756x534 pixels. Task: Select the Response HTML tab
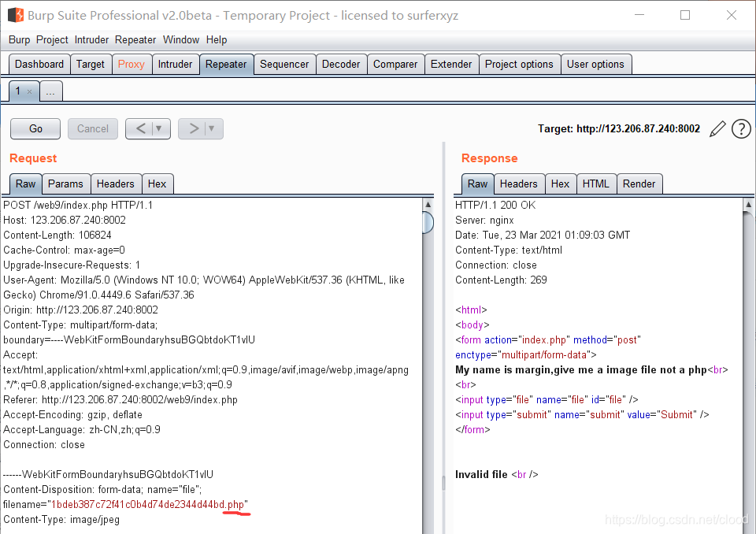pos(596,184)
